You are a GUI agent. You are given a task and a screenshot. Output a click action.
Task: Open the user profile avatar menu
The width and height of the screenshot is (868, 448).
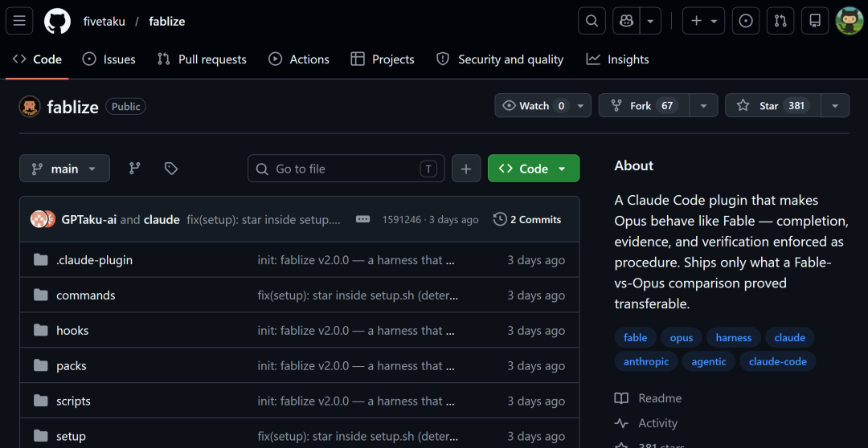(x=850, y=21)
